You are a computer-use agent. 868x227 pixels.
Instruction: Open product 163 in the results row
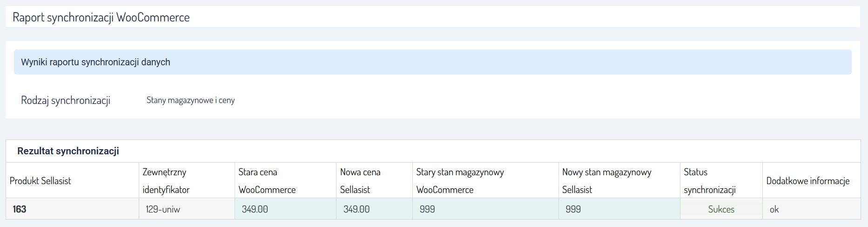(x=20, y=209)
